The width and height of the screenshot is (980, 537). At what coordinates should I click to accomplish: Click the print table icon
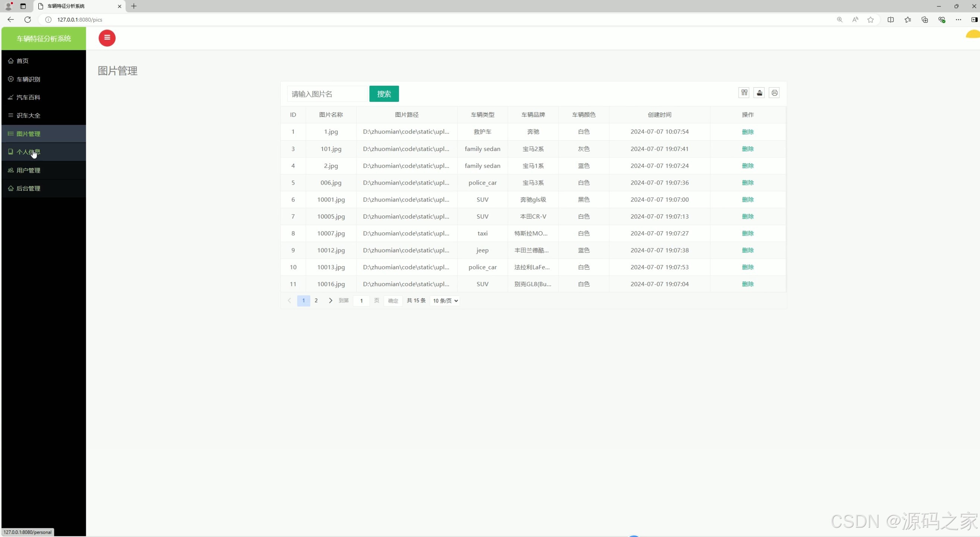coord(774,93)
